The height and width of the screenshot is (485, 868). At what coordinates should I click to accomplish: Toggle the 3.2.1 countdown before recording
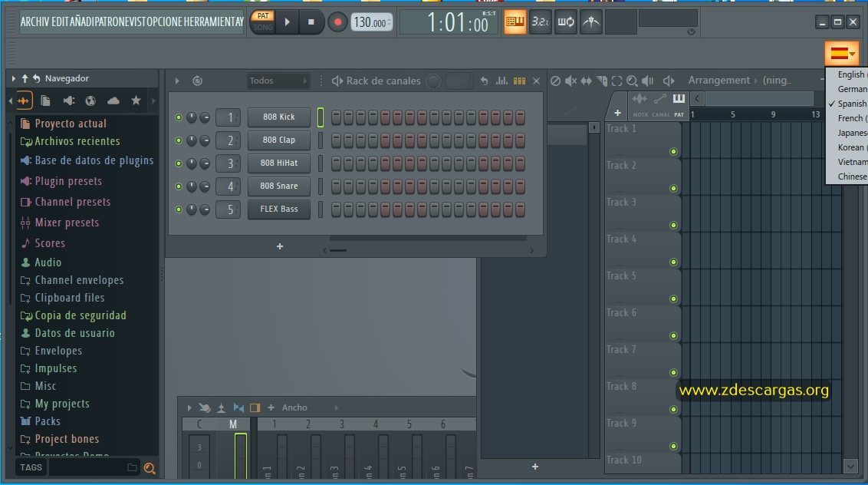pyautogui.click(x=540, y=22)
